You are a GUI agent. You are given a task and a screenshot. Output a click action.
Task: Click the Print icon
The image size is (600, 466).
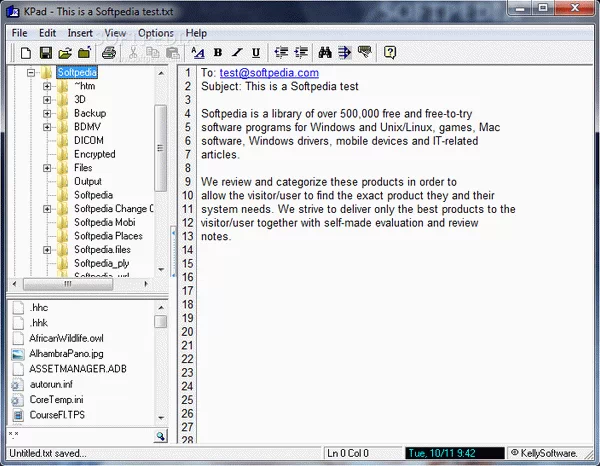[109, 53]
